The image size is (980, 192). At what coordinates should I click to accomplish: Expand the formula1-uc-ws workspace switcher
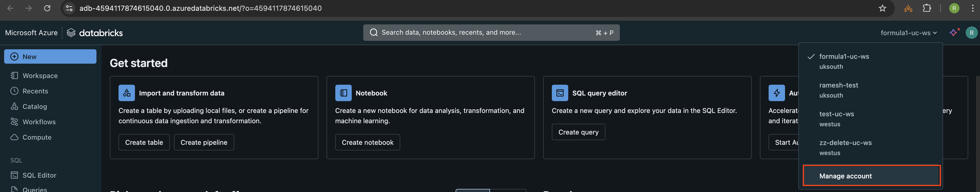(x=908, y=33)
